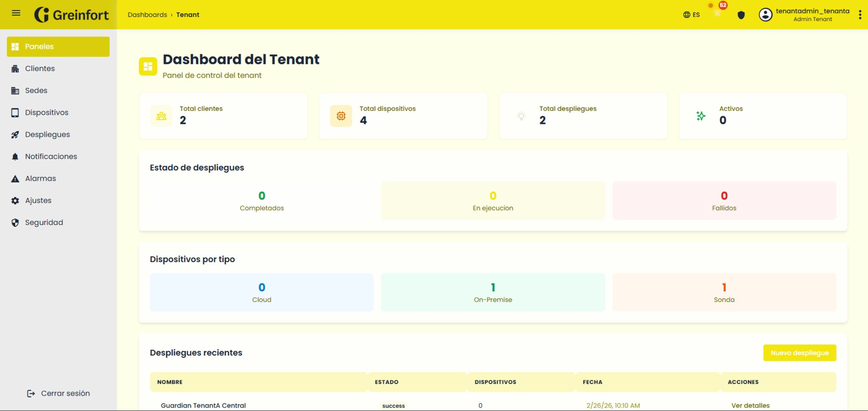Click the Fallidos deployment status tile
Image resolution: width=868 pixels, height=411 pixels.
724,201
